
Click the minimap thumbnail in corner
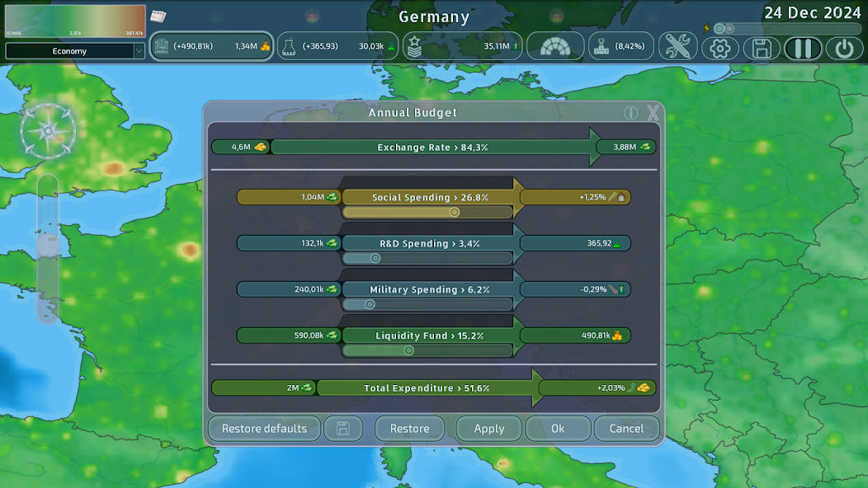point(74,21)
